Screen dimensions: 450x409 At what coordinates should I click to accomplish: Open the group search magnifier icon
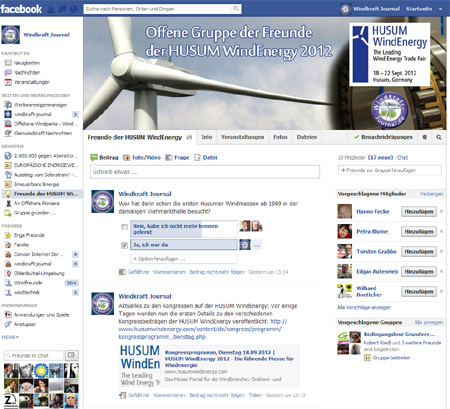pos(439,137)
